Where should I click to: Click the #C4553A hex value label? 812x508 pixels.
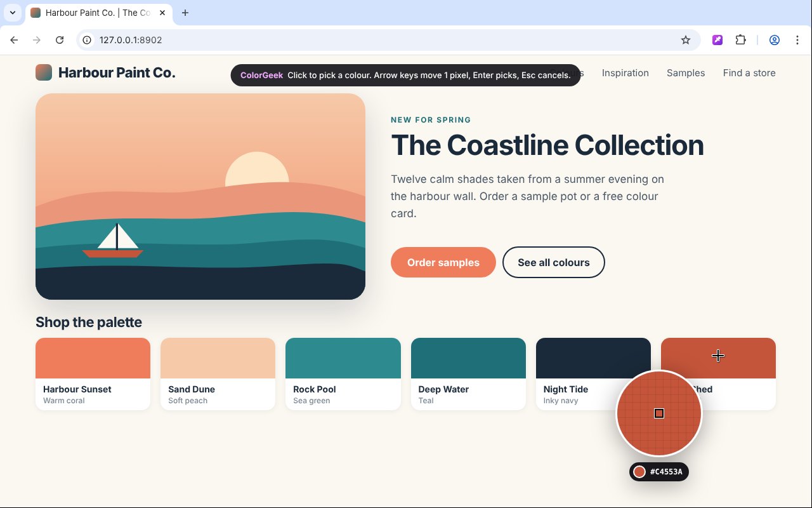666,472
